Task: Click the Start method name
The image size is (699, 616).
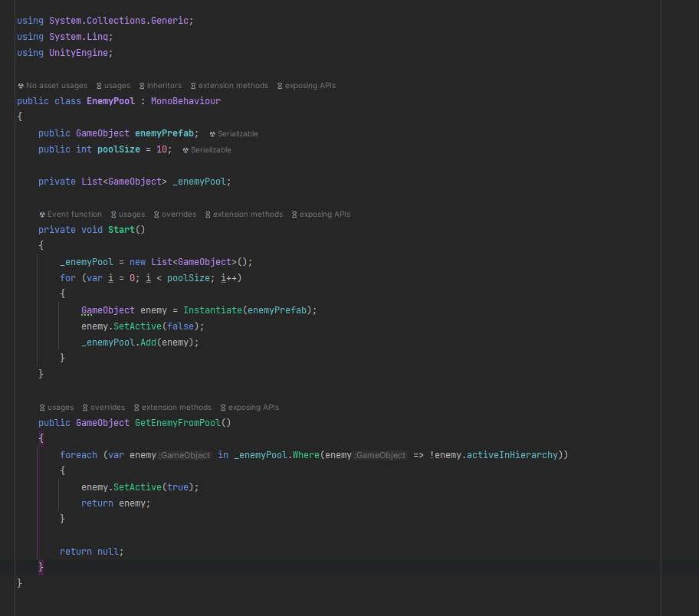Action: point(121,230)
